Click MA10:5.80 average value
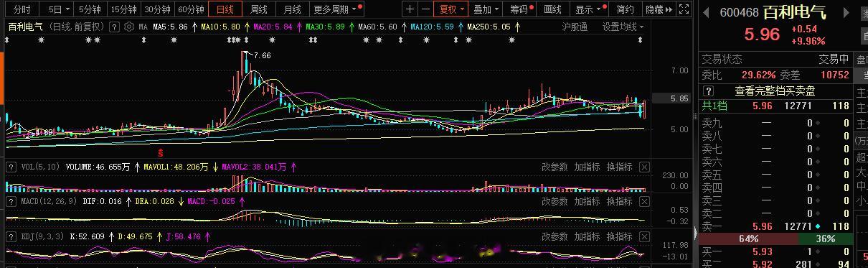The height and width of the screenshot is (268, 868). [x=220, y=27]
